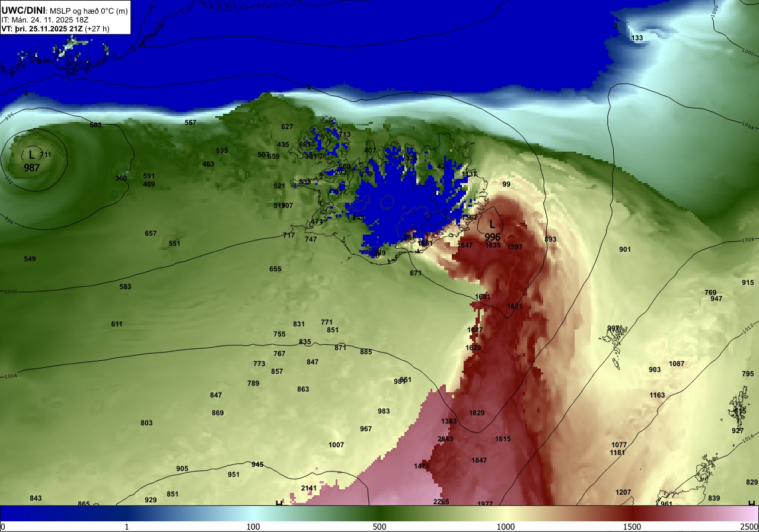Click the height value 1471
The image size is (759, 532).
[x=422, y=466]
